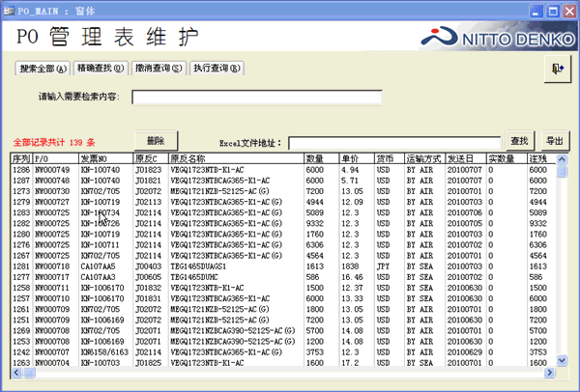
Task: Click the 货币 column header
Action: pyautogui.click(x=390, y=159)
